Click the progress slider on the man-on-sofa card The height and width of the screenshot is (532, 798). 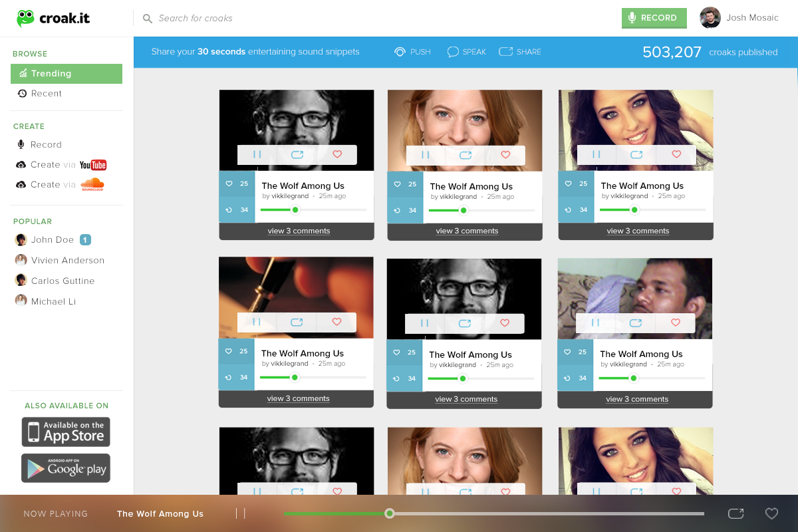pyautogui.click(x=652, y=378)
